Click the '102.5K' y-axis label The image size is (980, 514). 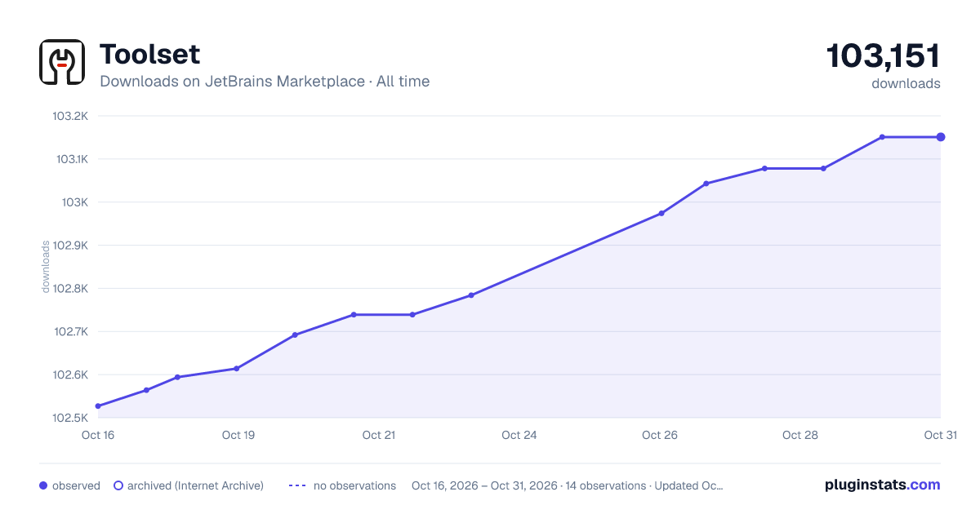point(70,419)
